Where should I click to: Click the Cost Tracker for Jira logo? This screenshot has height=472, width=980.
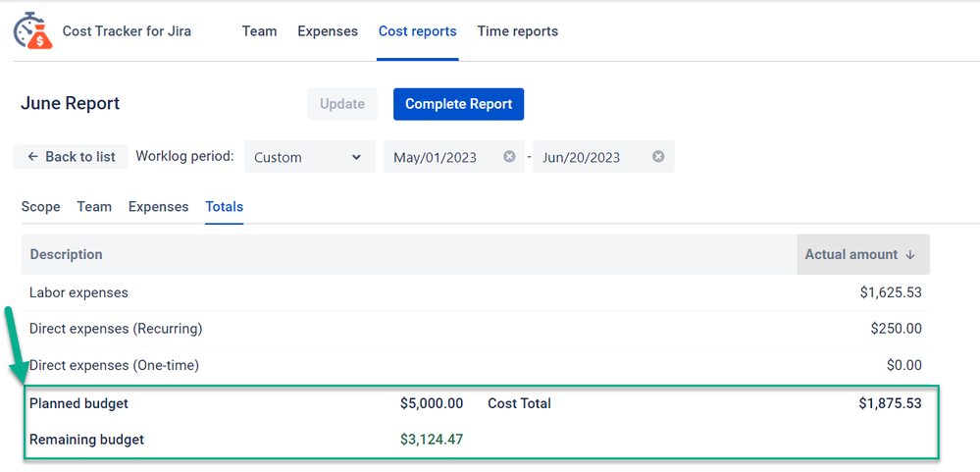(x=32, y=31)
